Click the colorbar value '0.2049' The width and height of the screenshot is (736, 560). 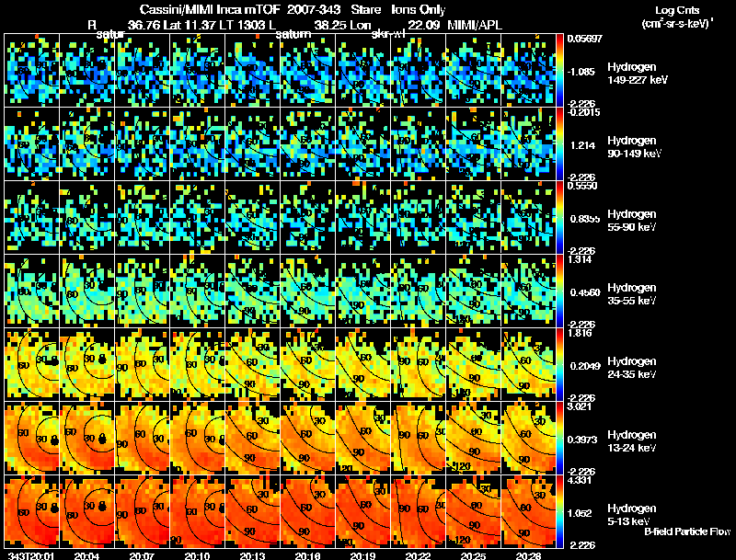point(585,366)
